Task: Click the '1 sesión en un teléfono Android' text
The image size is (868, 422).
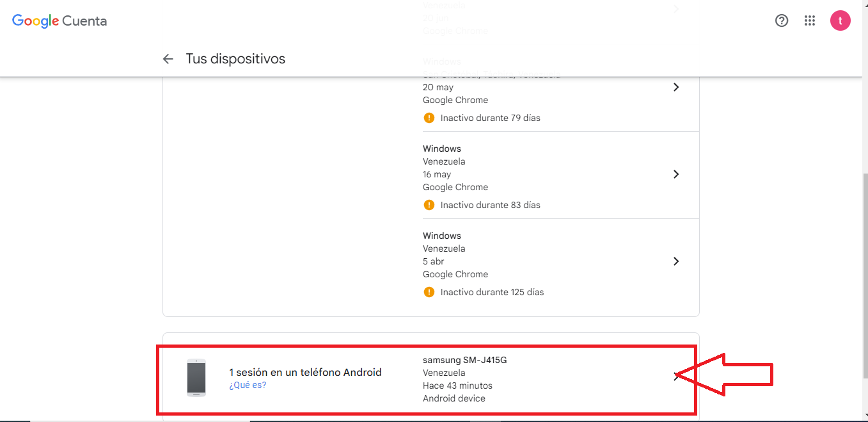Action: tap(305, 372)
